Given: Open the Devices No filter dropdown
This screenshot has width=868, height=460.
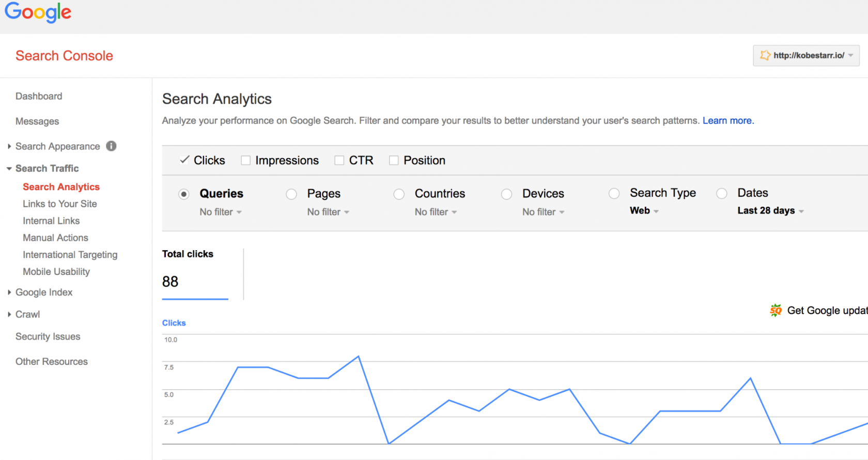Looking at the screenshot, I should click(544, 212).
